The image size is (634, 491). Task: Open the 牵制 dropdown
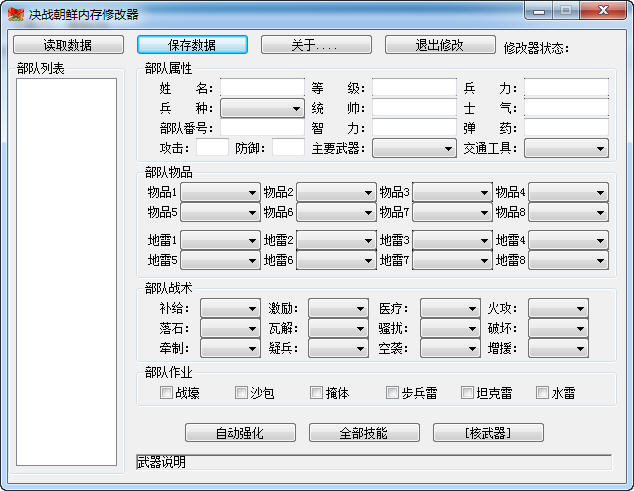click(x=230, y=348)
